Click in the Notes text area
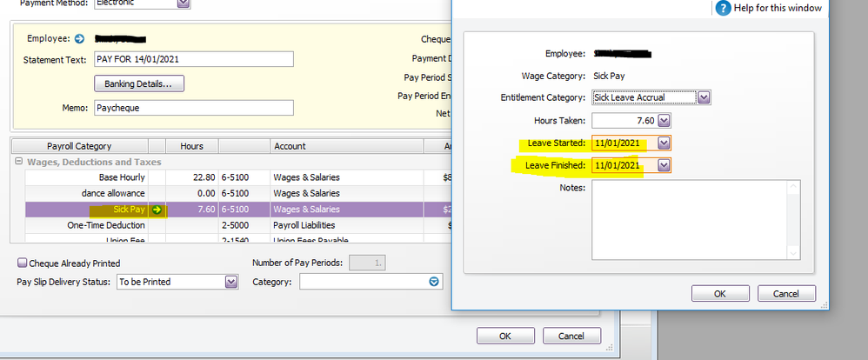This screenshot has height=360, width=868. [687, 219]
